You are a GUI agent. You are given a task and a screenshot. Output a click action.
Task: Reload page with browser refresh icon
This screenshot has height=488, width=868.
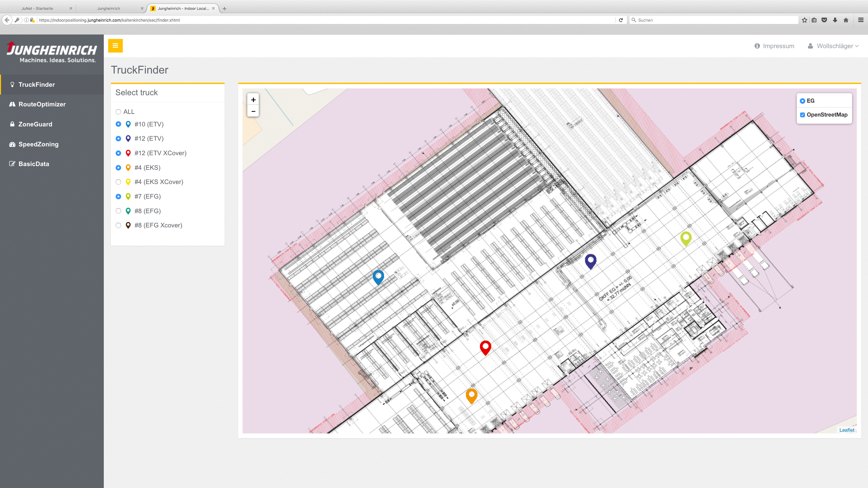pyautogui.click(x=621, y=20)
